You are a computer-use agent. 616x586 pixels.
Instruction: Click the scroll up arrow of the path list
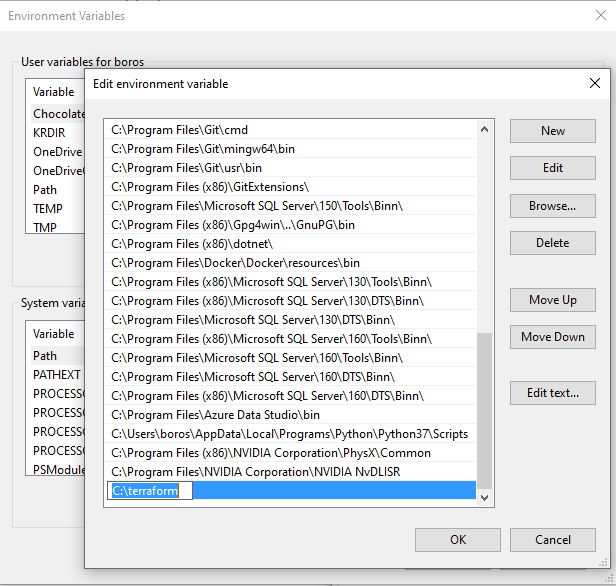484,129
